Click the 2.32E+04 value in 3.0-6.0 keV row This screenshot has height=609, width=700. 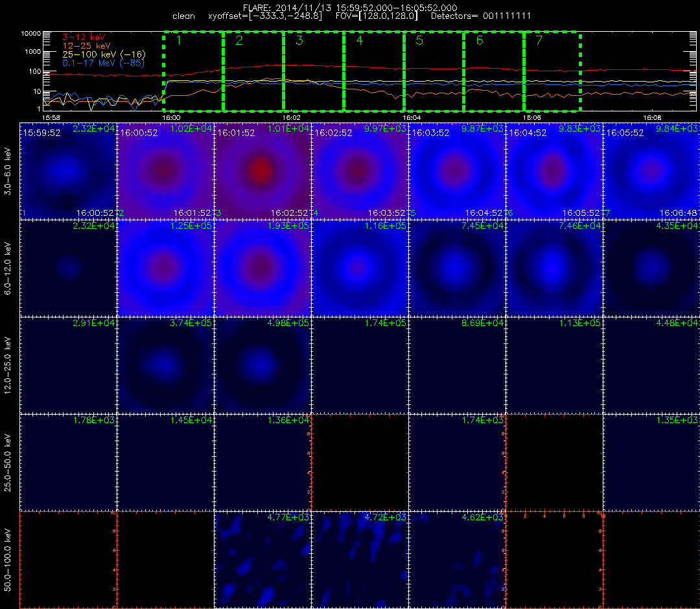(94, 128)
